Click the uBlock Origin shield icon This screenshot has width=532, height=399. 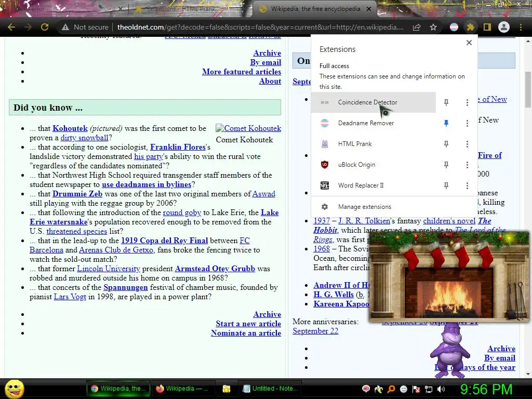pos(325,165)
